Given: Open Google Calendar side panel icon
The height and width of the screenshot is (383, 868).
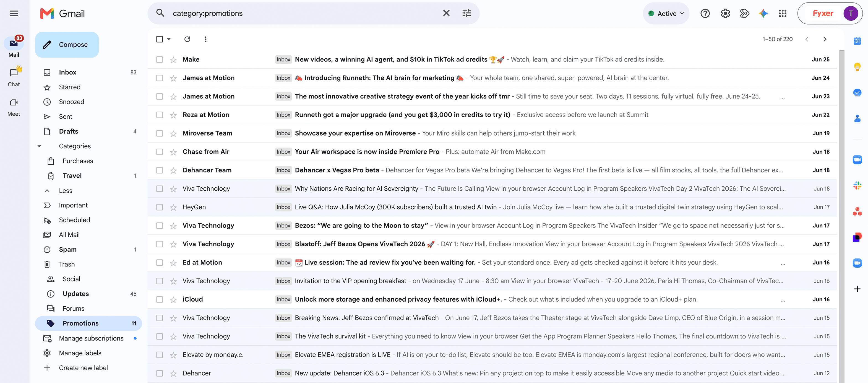Looking at the screenshot, I should [x=857, y=41].
